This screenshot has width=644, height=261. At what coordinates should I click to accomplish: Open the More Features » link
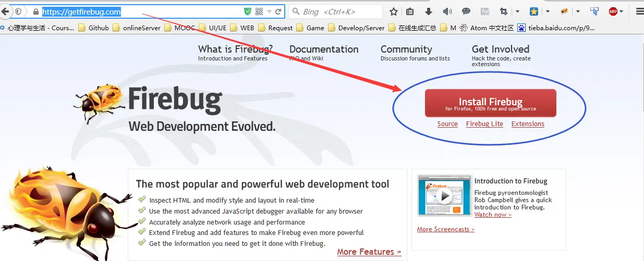369,252
